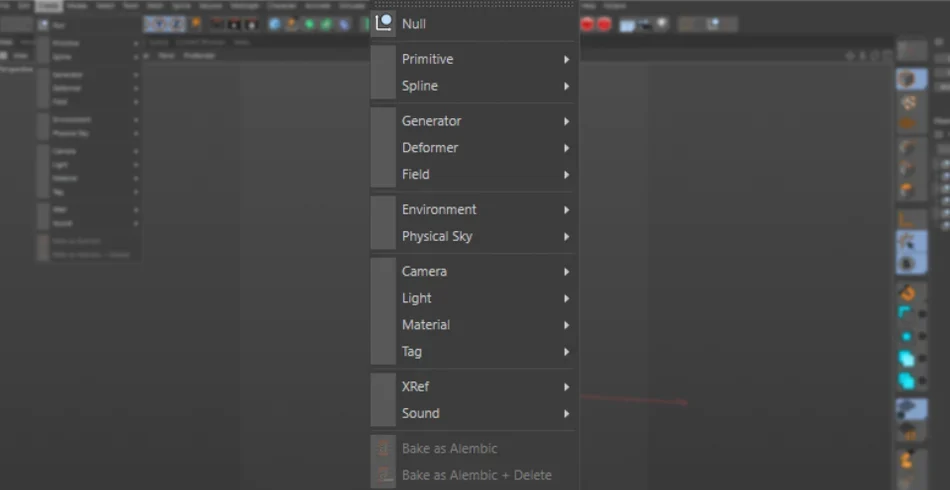950x490 pixels.
Task: Expand the Environment submenu arrow
Action: [566, 210]
